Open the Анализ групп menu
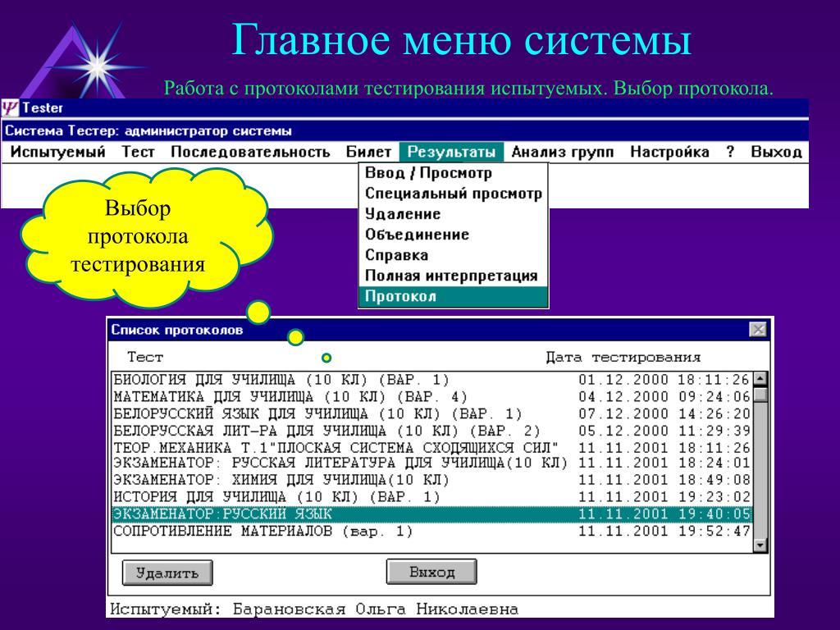 pos(563,152)
